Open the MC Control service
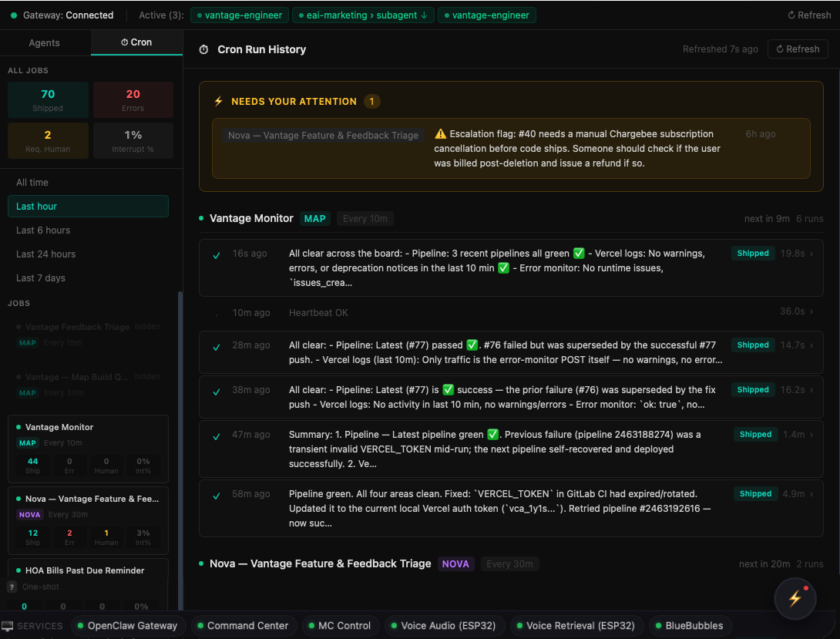The height and width of the screenshot is (639, 840). pos(340,626)
